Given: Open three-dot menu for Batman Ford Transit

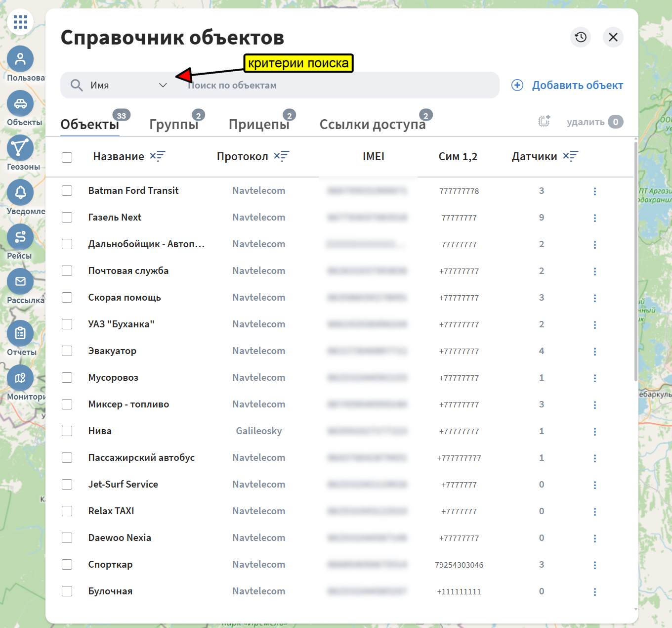Looking at the screenshot, I should 594,191.
